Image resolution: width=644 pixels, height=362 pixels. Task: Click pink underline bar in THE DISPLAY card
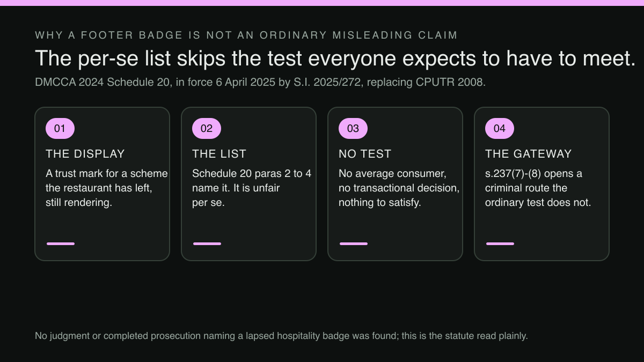(61, 243)
